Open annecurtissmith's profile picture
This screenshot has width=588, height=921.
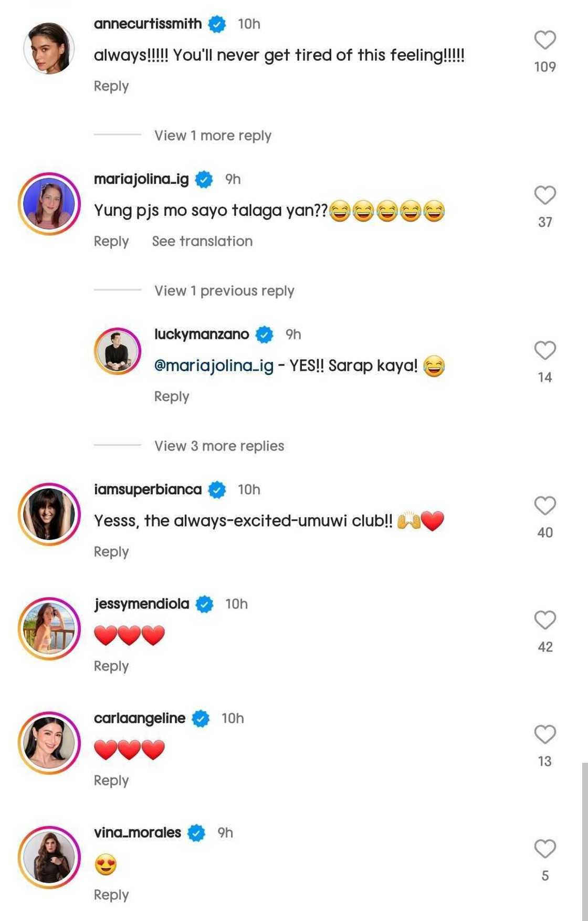49,48
